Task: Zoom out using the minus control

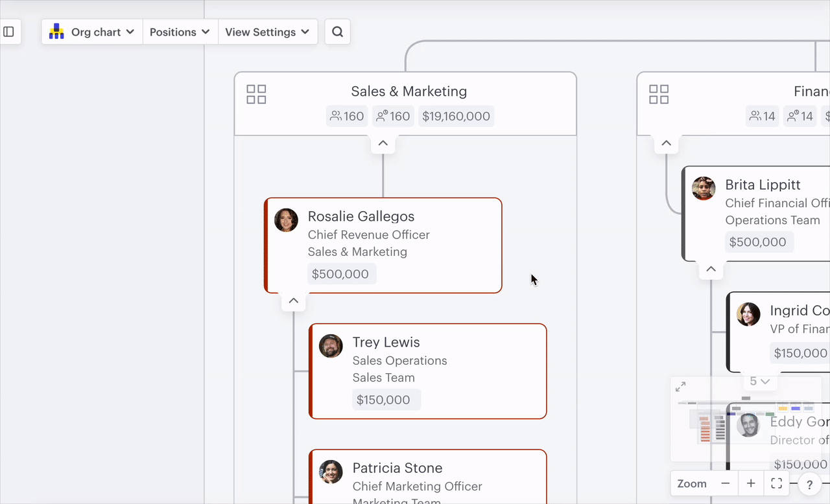Action: pyautogui.click(x=725, y=483)
